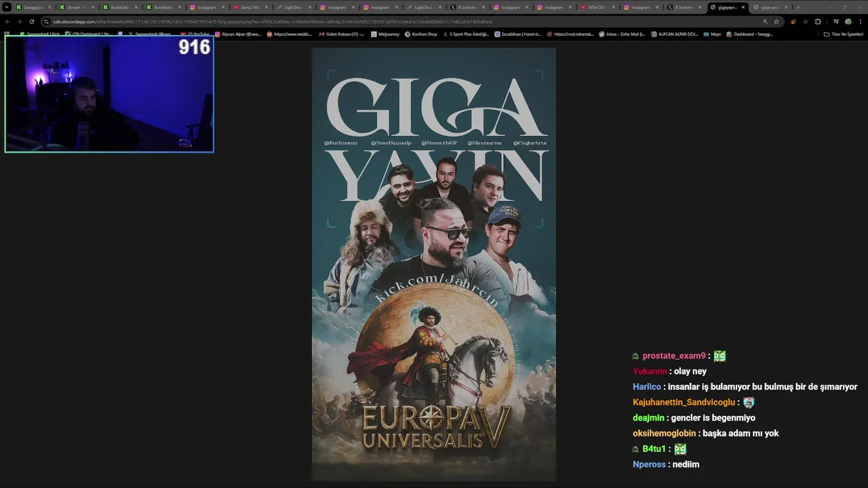The height and width of the screenshot is (488, 868).
Task: Click chat username Harlico
Action: pos(647,387)
